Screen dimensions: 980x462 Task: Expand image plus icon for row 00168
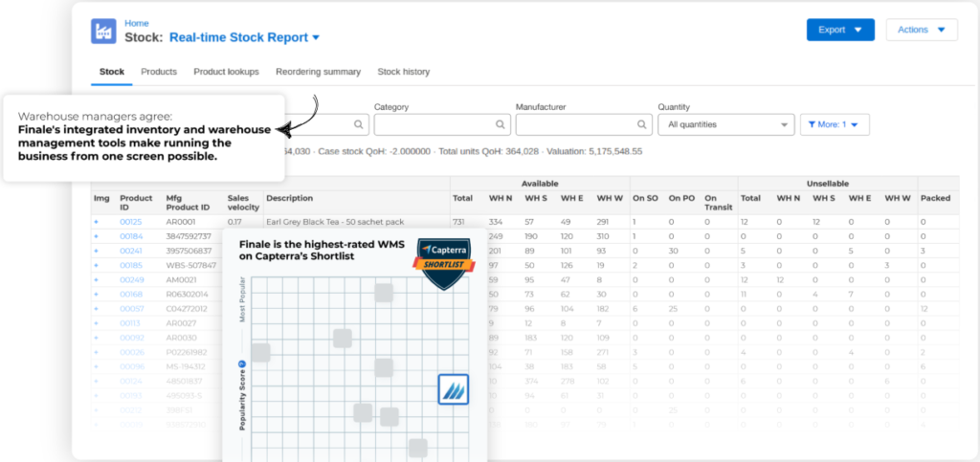(97, 294)
